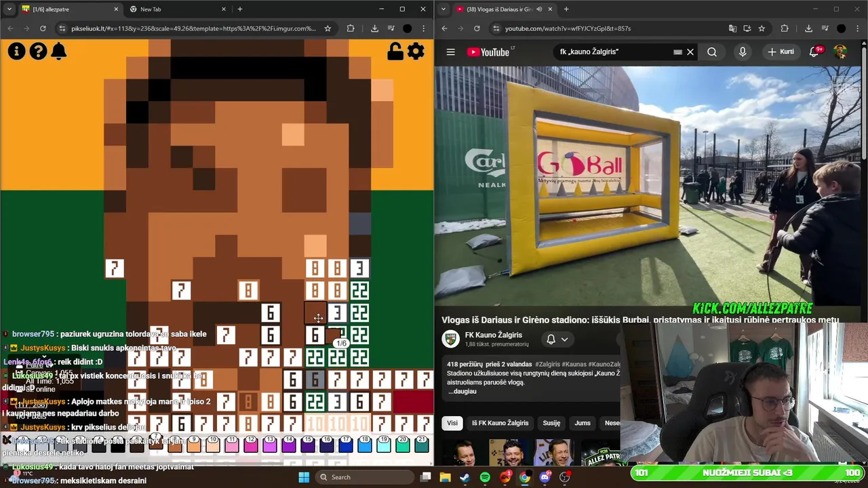Open media control in left browser window
Screen dimensions: 868x488
391,28
